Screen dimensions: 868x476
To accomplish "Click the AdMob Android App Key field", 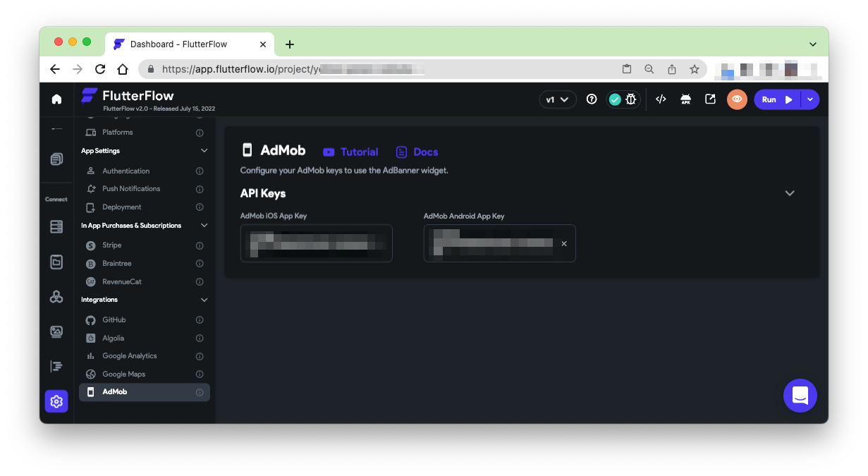I will 499,243.
